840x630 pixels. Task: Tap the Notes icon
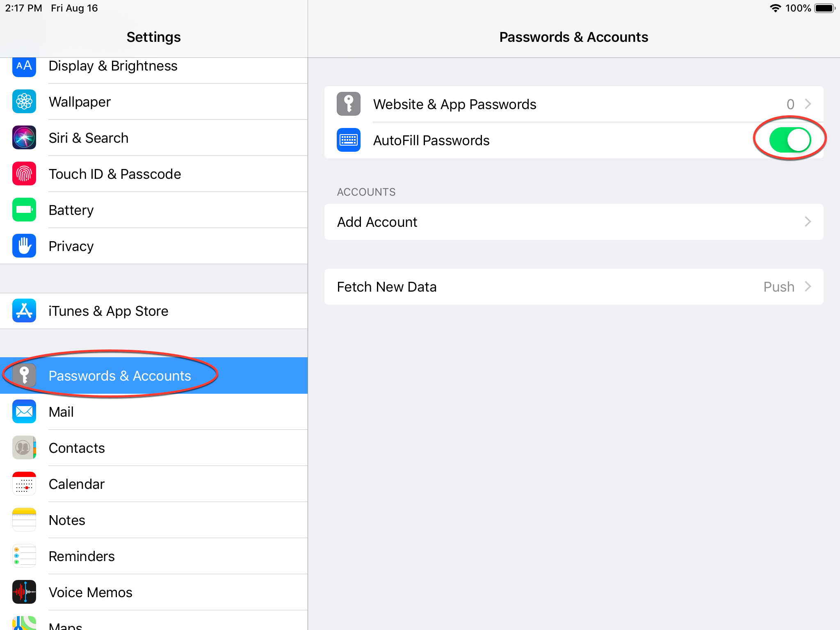click(x=24, y=520)
